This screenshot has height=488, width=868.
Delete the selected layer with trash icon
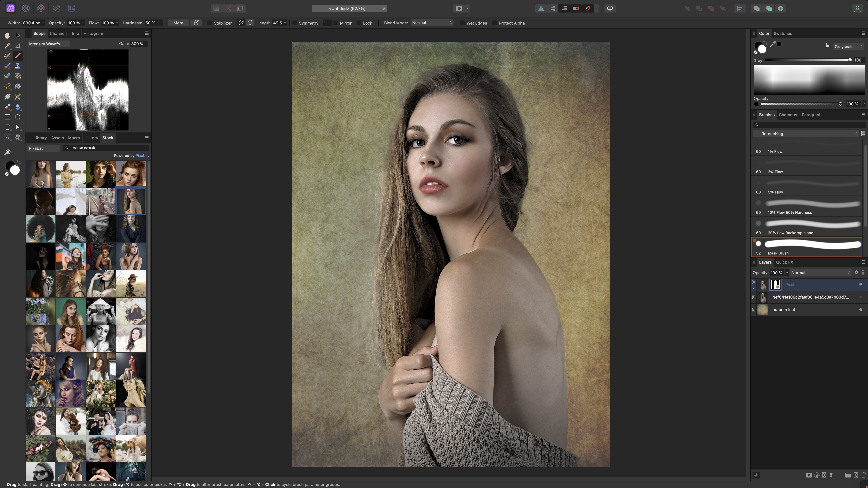point(864,475)
